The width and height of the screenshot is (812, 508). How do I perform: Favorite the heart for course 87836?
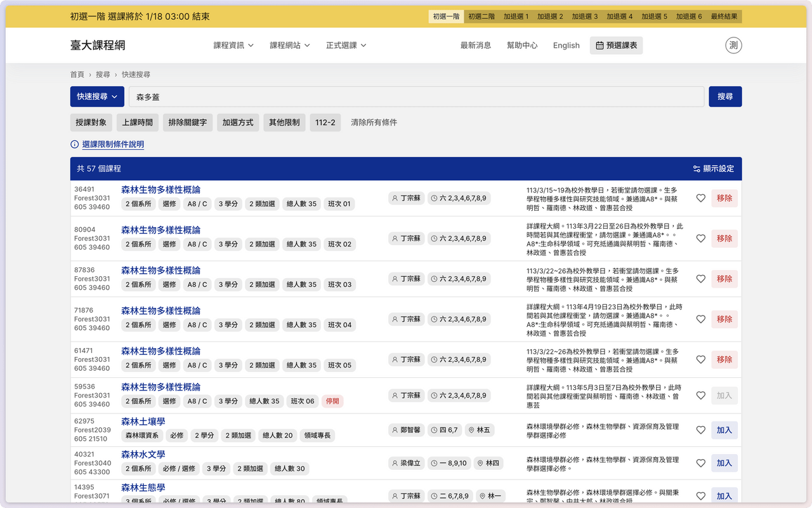coord(700,279)
